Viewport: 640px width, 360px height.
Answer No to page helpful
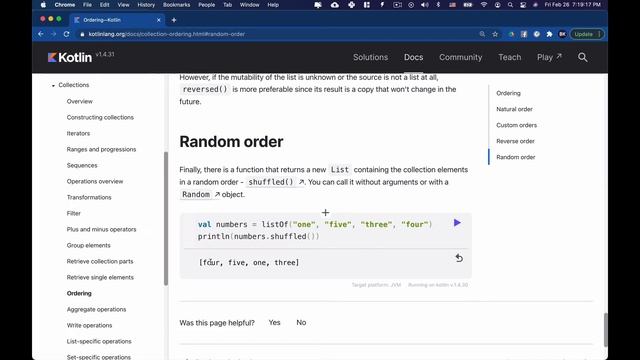point(301,322)
